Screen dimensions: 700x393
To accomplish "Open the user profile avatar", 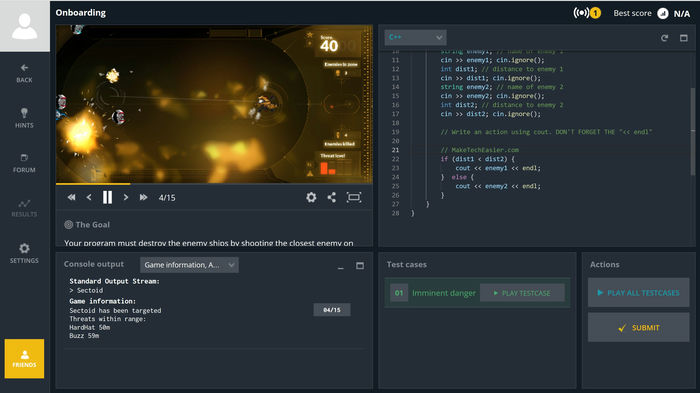I will coord(25,26).
